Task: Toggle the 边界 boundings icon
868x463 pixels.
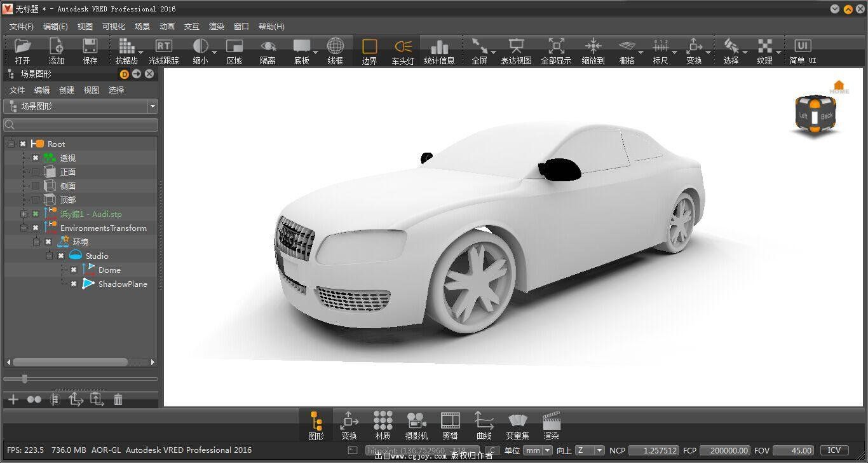Action: [369, 46]
